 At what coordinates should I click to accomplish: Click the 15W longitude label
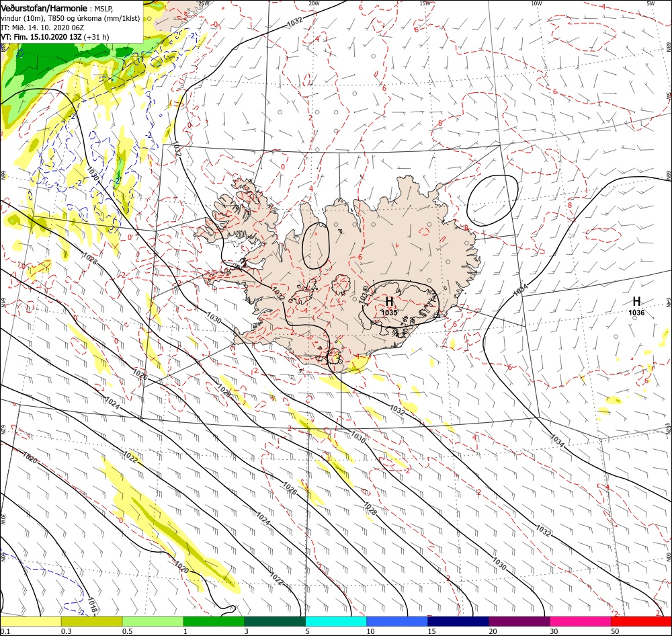(425, 3)
